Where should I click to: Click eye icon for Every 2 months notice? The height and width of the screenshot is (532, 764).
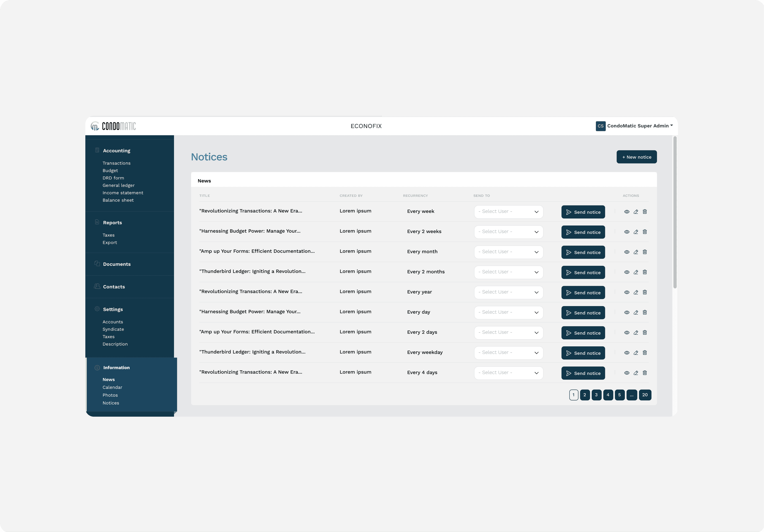click(627, 272)
